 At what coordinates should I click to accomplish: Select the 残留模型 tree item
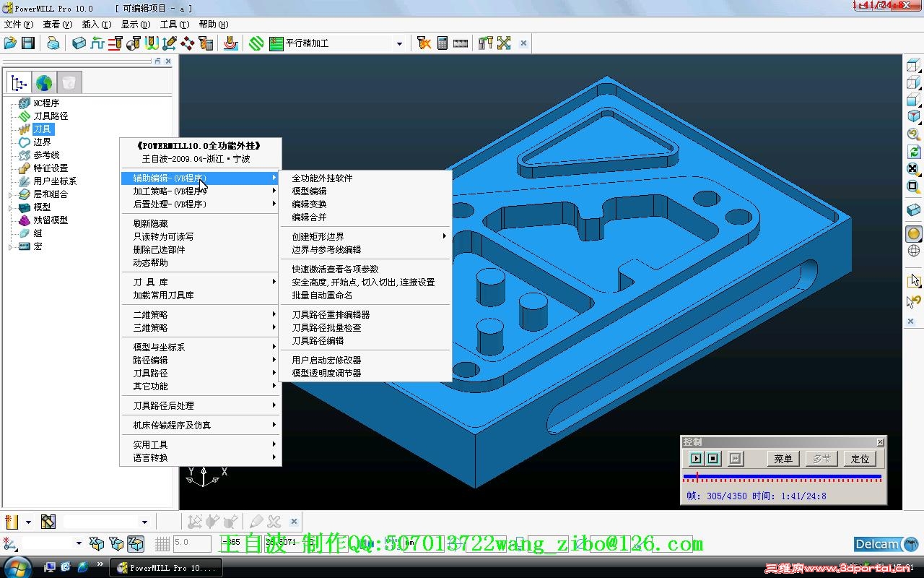tap(51, 220)
